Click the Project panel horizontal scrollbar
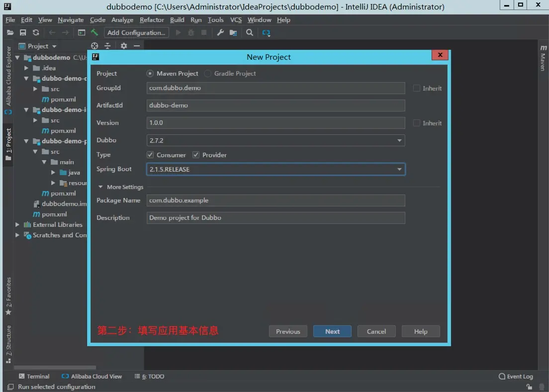The width and height of the screenshot is (549, 392). (55, 368)
